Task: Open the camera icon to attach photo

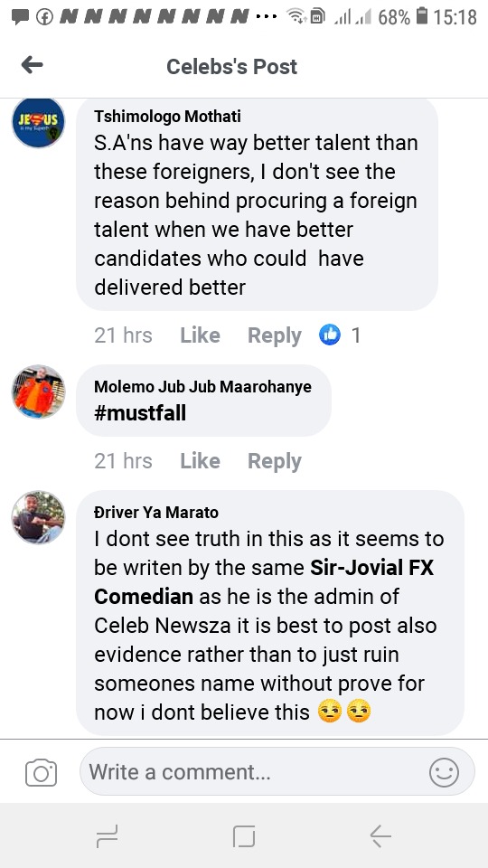Action: click(x=41, y=772)
